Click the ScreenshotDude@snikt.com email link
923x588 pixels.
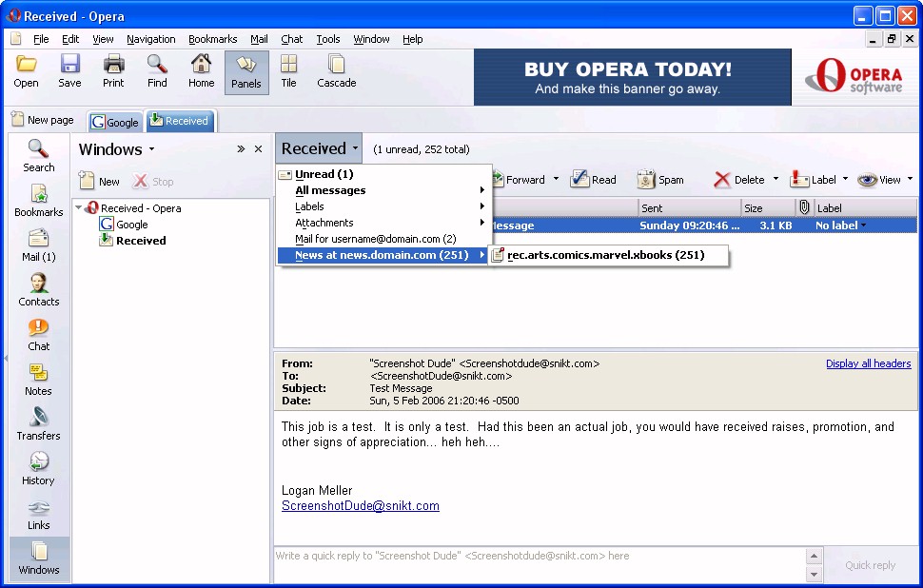pyautogui.click(x=361, y=505)
